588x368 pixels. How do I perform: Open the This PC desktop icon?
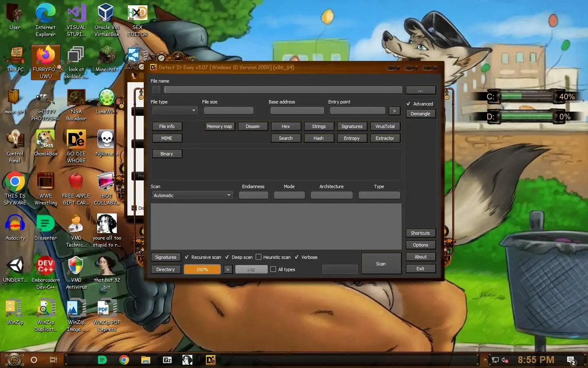[x=15, y=59]
